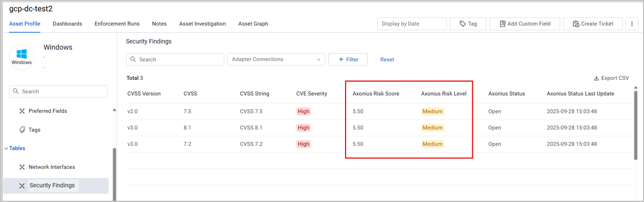
Task: Click the Axonius Risk Score column header
Action: click(376, 94)
